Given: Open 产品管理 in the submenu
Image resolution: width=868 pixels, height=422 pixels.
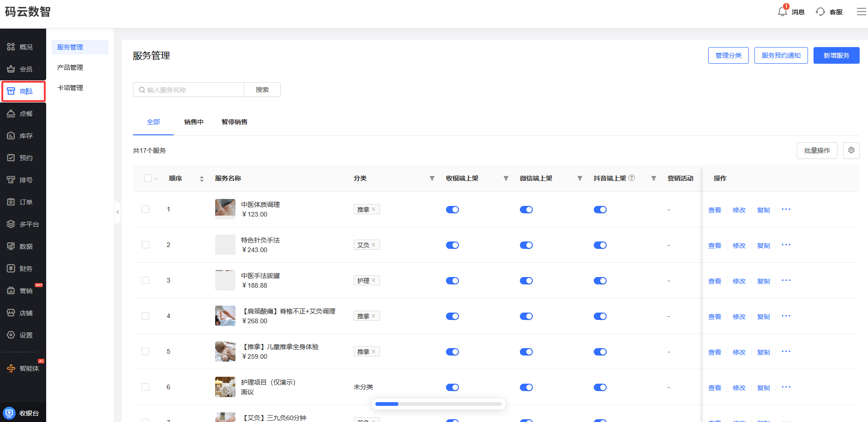Looking at the screenshot, I should (x=70, y=67).
